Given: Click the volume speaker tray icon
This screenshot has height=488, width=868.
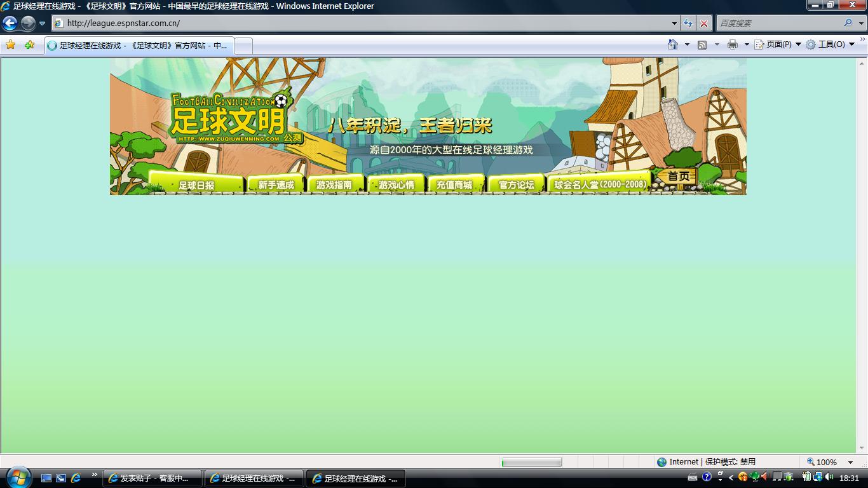Looking at the screenshot, I should (829, 477).
